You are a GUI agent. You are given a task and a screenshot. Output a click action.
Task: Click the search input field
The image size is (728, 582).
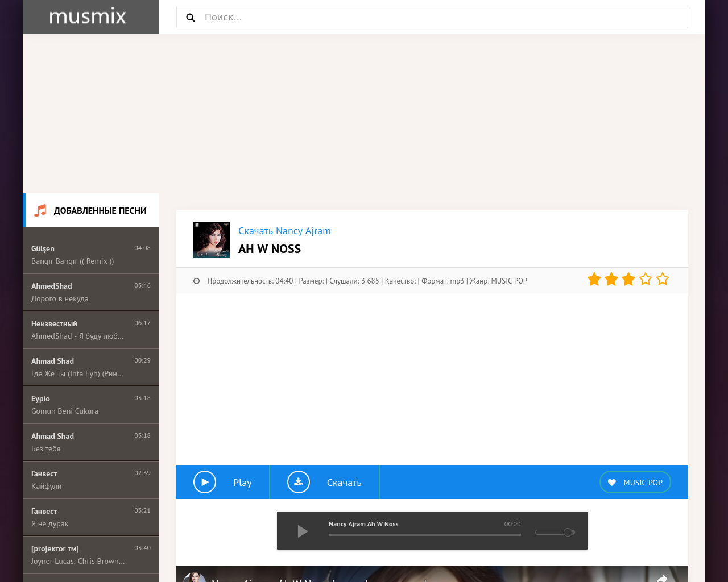432,17
